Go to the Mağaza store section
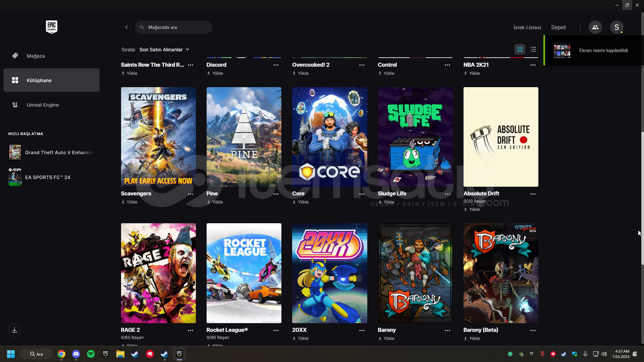Image resolution: width=644 pixels, height=362 pixels. (x=36, y=56)
